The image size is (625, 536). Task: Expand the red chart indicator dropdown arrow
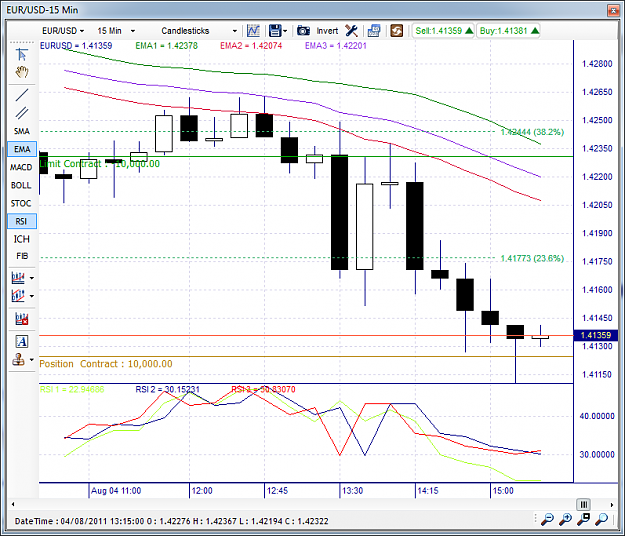pyautogui.click(x=32, y=296)
